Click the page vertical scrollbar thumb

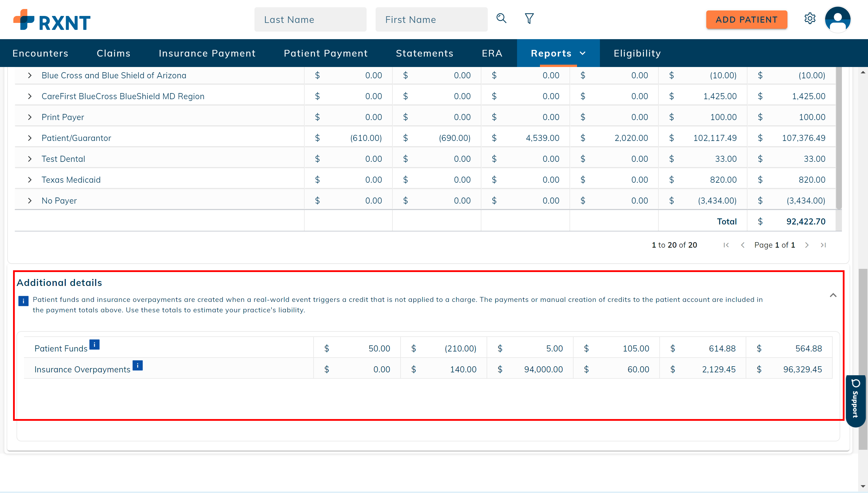coord(863,359)
